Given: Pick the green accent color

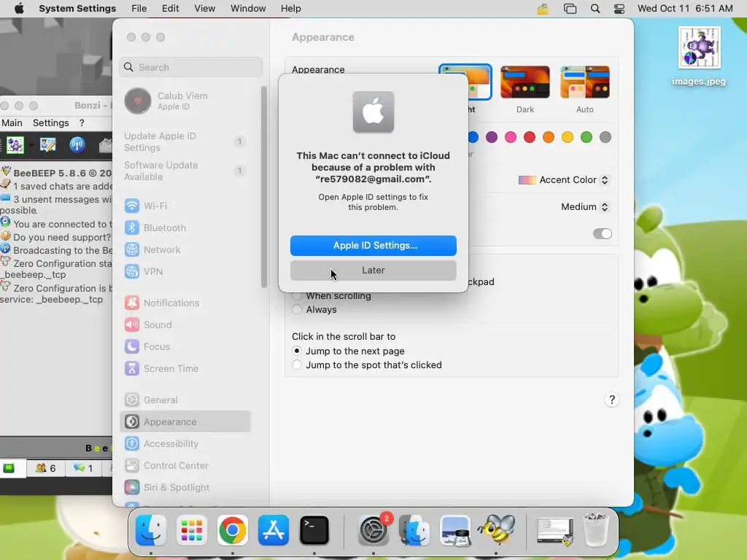Looking at the screenshot, I should click(x=587, y=138).
